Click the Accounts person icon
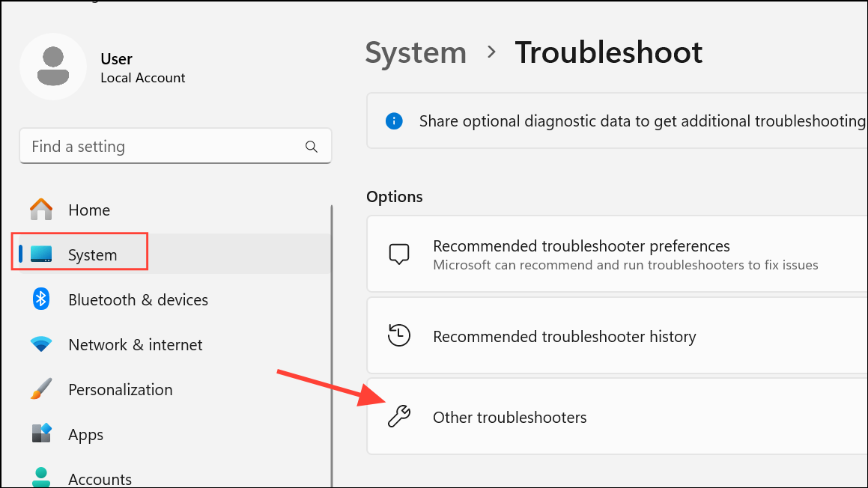The height and width of the screenshot is (488, 868). (x=41, y=477)
